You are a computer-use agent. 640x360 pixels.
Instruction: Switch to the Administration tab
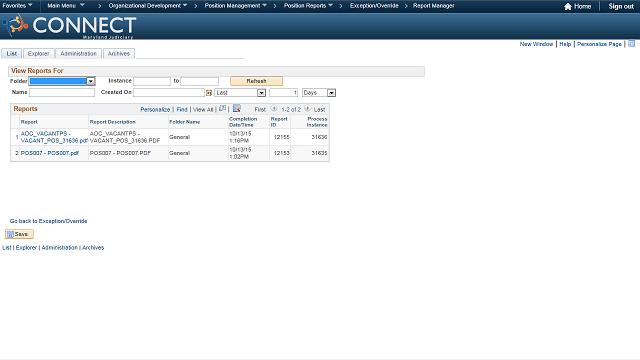[x=78, y=53]
